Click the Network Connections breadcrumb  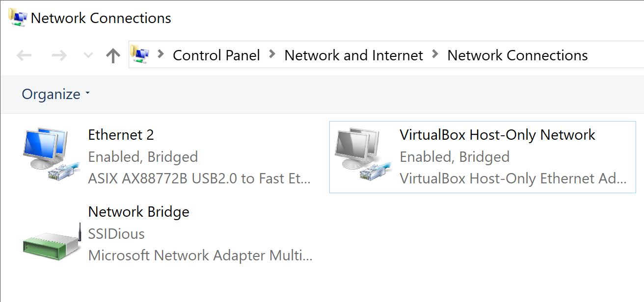(x=517, y=55)
